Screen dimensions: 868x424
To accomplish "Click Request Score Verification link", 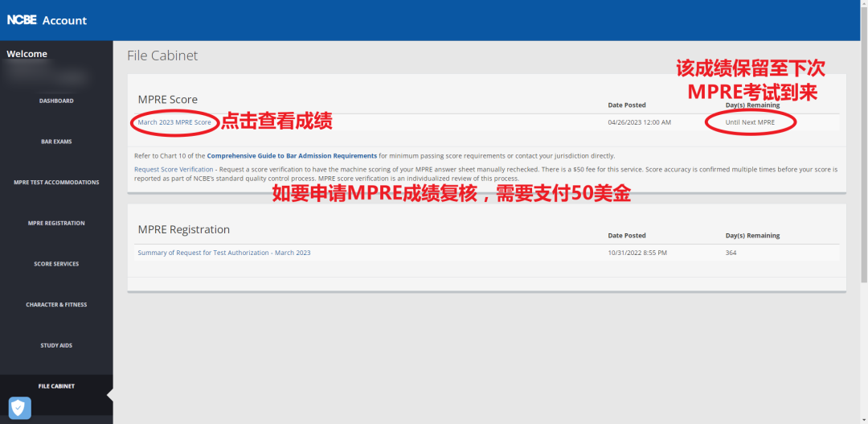I will pos(174,169).
